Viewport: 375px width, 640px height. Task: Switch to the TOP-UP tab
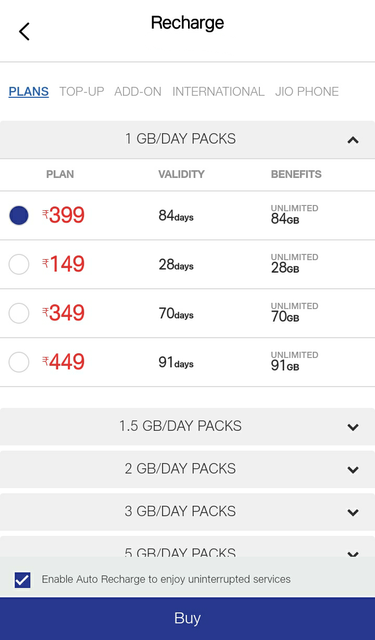click(x=82, y=91)
